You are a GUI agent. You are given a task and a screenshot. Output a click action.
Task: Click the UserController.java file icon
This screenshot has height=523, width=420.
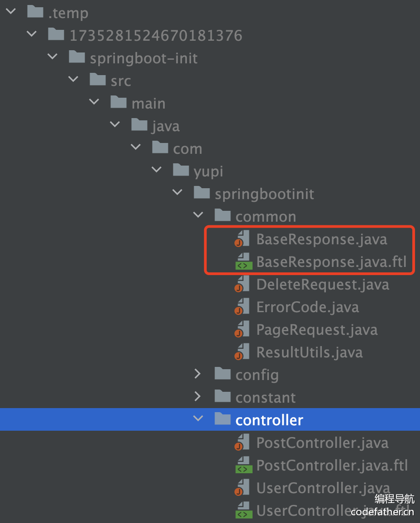242,488
